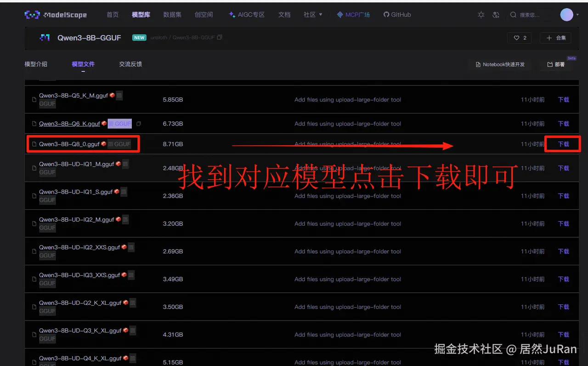Download Qwen3-8B-UD-Q3_K_XL.gguf via 下载
588x366 pixels.
[563, 335]
